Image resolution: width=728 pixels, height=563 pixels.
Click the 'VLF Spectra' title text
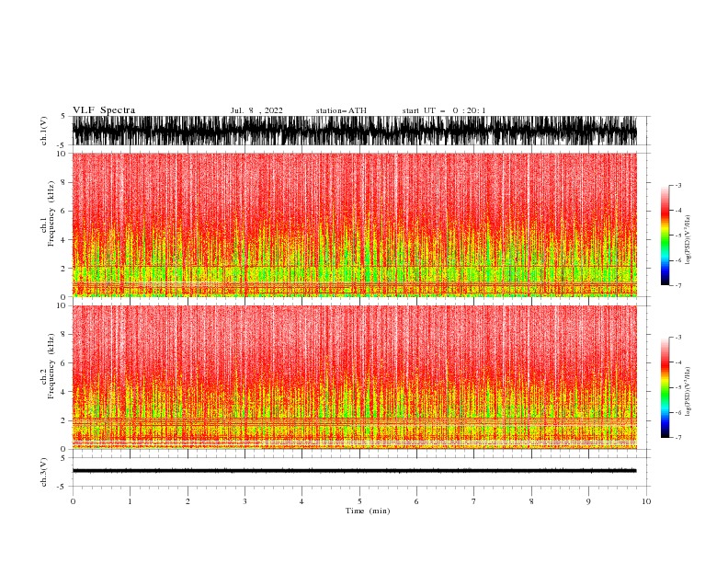(104, 110)
